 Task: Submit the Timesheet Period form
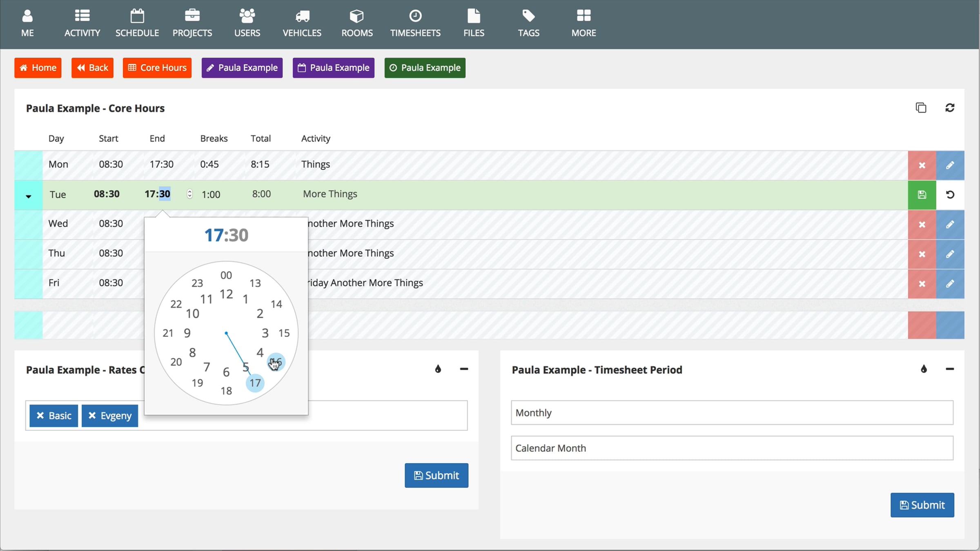[x=922, y=505]
